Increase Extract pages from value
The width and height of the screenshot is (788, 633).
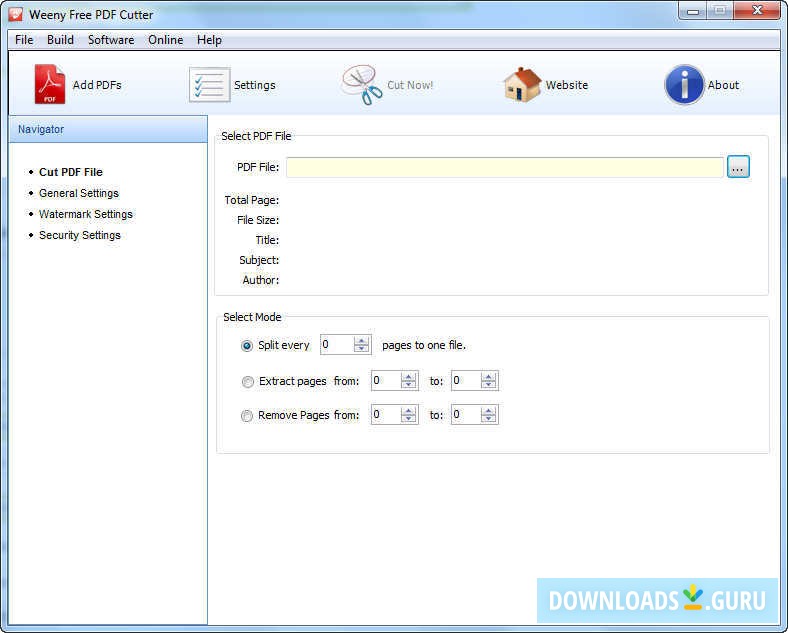[x=408, y=377]
